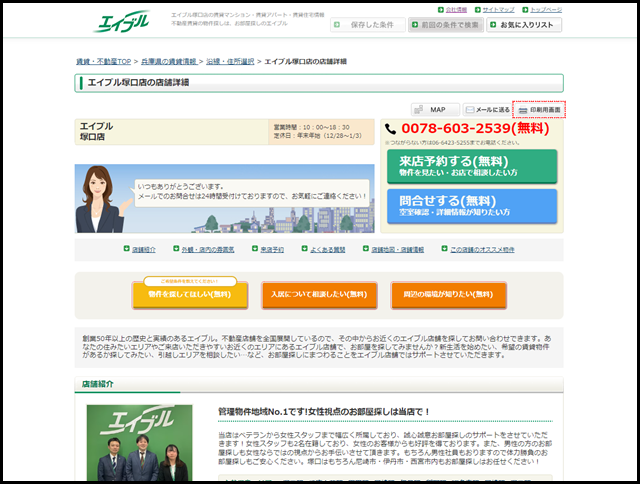Click the store staff photo thumbnail

140,443
